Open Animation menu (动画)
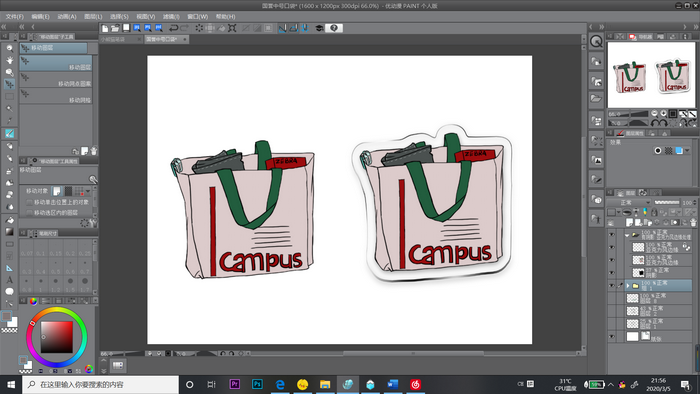 point(67,17)
